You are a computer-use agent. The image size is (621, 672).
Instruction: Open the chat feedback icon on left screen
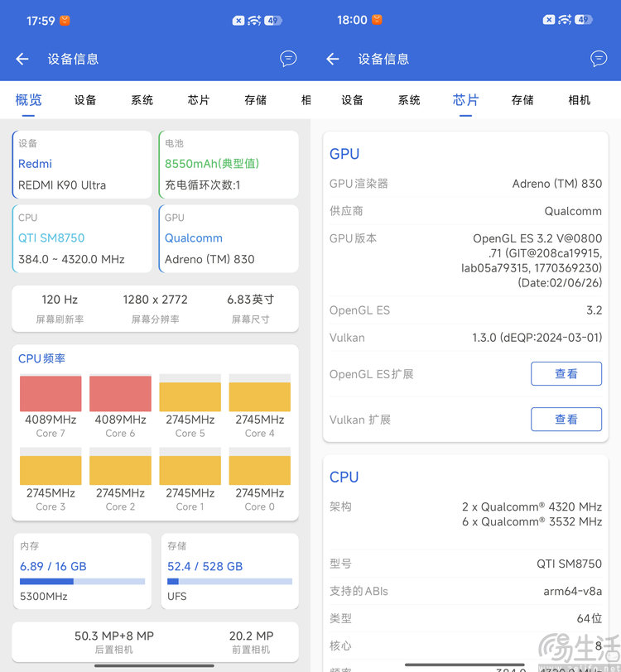[288, 59]
